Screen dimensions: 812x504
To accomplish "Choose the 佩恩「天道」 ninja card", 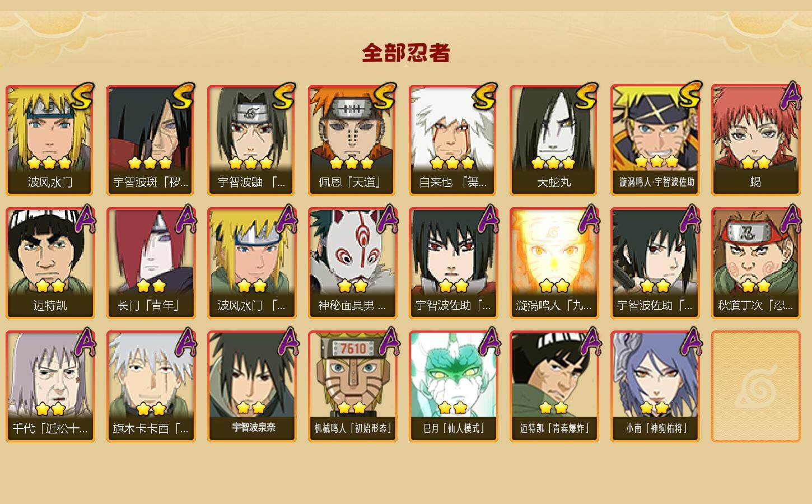I will pos(352,140).
